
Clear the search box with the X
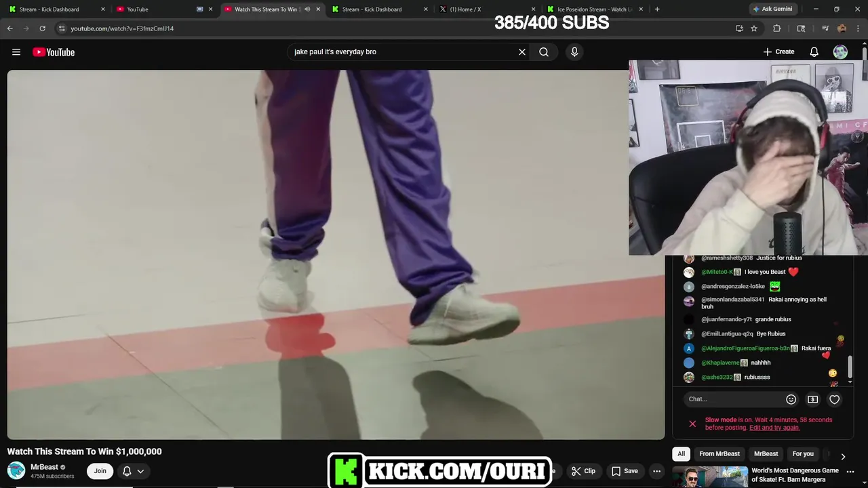click(x=522, y=52)
